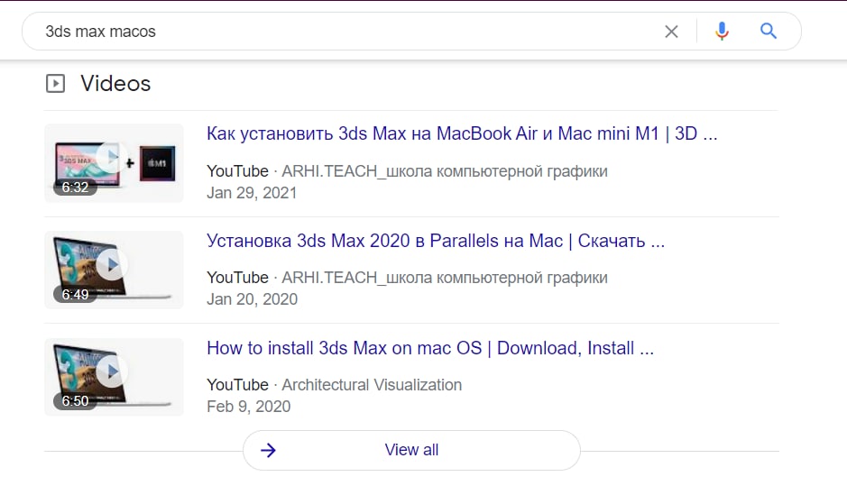Click the 6:50 duration badge
The height and width of the screenshot is (504, 847).
pos(75,401)
